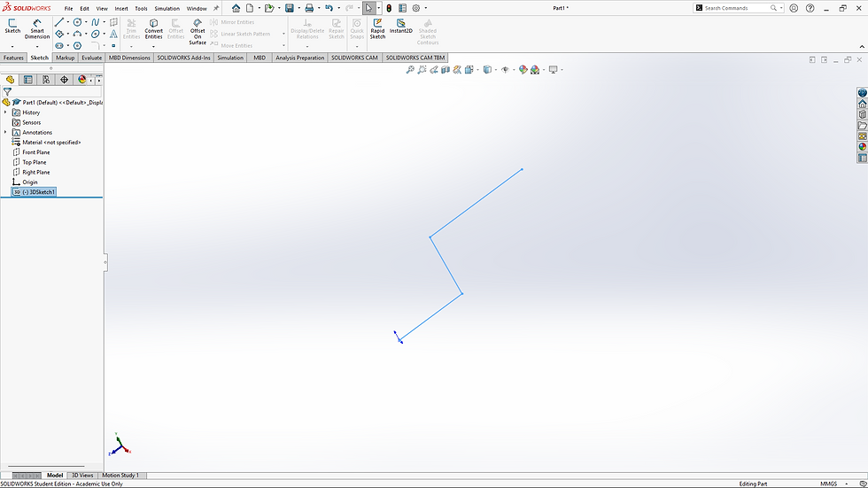Viewport: 868px width, 488px height.
Task: Select Front Plane in tree
Action: tap(36, 152)
